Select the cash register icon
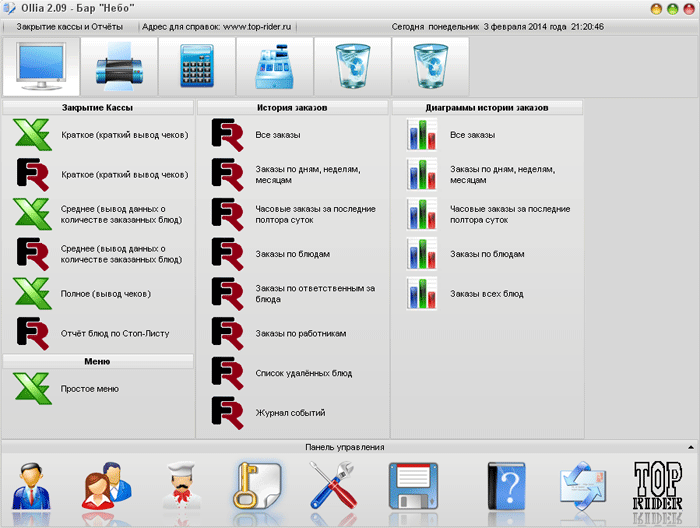The width and height of the screenshot is (700, 528). click(x=275, y=67)
